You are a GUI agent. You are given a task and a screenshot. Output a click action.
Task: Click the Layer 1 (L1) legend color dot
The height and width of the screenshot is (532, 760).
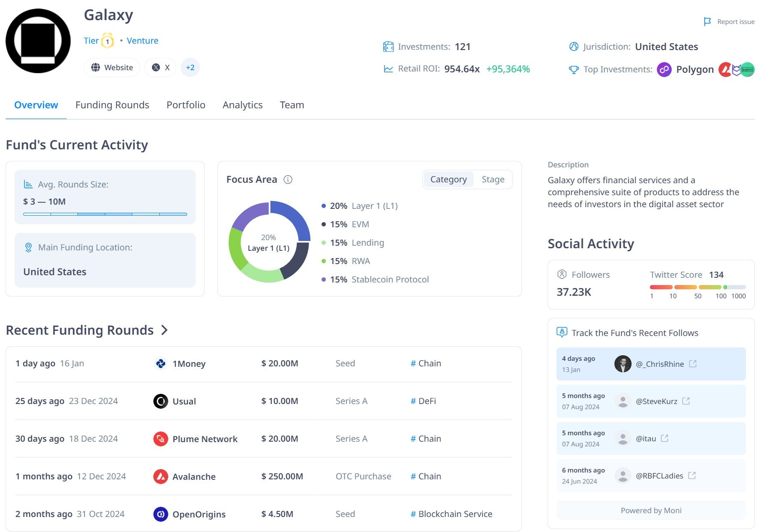pos(324,206)
